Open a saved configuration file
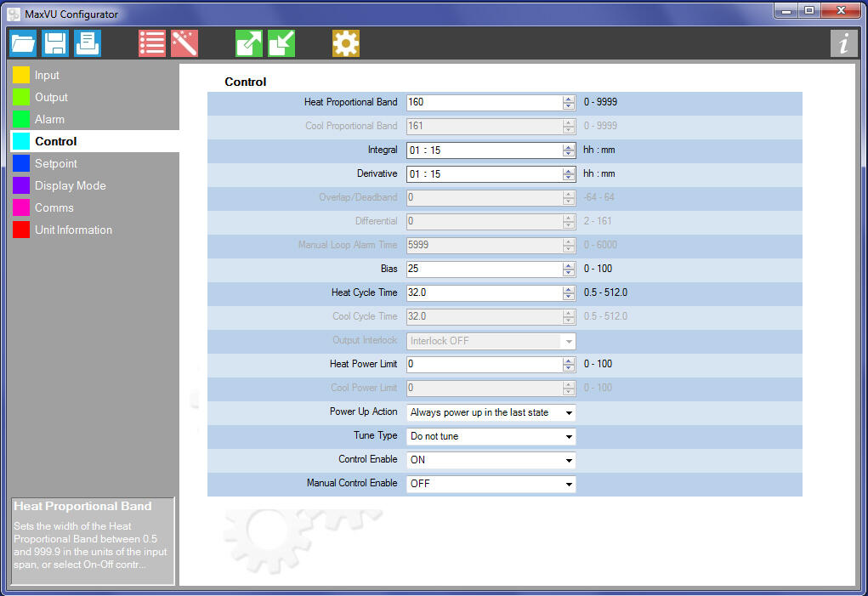The height and width of the screenshot is (596, 868). (23, 43)
